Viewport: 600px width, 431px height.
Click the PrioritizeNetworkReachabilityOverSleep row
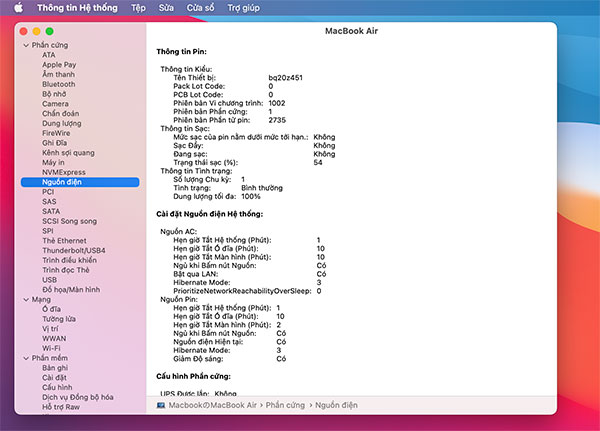pos(247,291)
